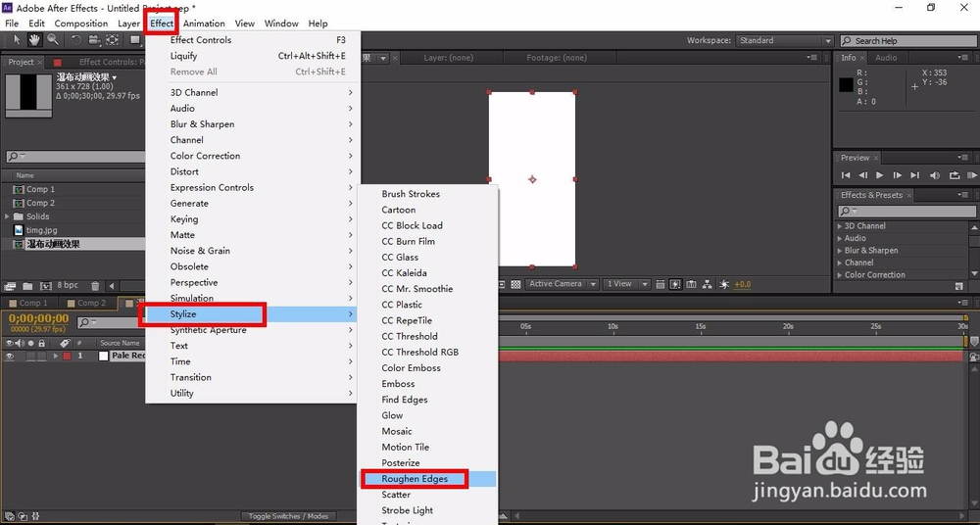Expand the Solids folder in Project

coord(7,216)
